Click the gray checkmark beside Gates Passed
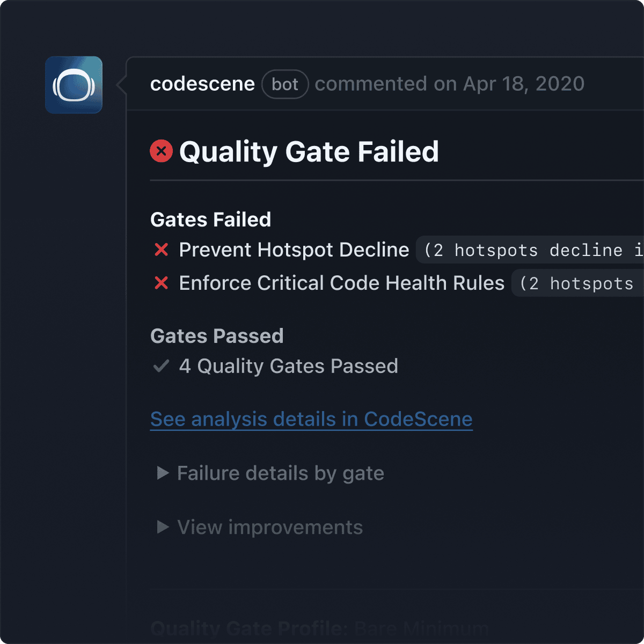Screen dimensions: 644x644 (162, 367)
